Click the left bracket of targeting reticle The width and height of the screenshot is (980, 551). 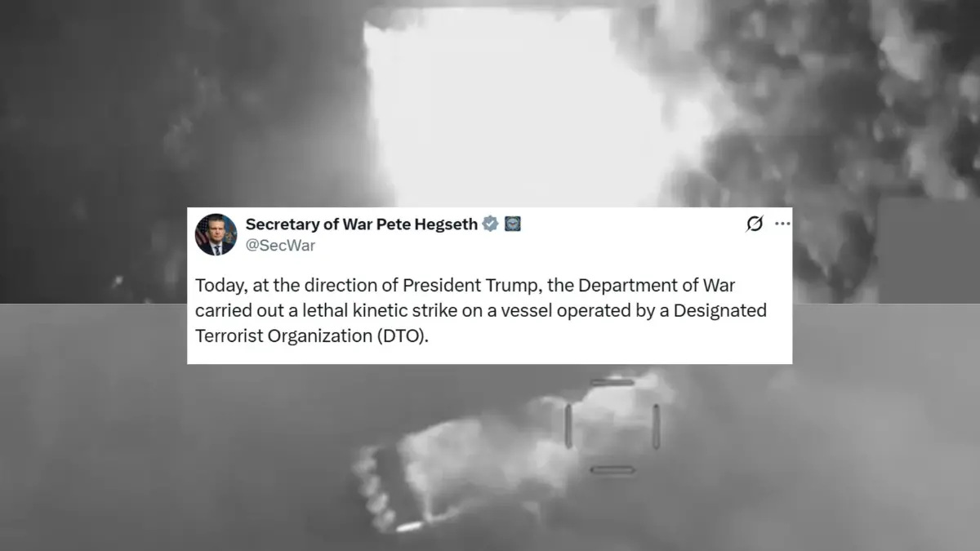[x=568, y=425]
